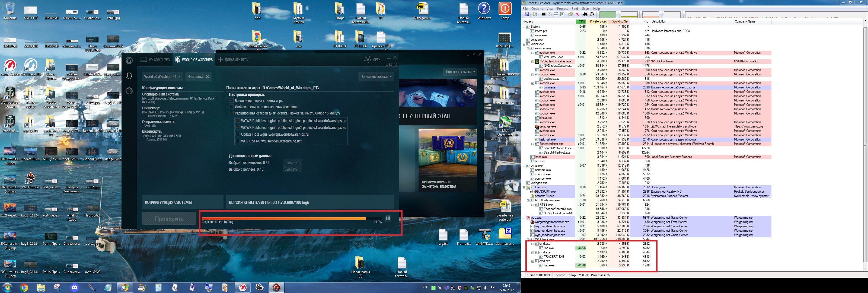
Task: Pause the DXDiag report progress
Action: (388, 218)
